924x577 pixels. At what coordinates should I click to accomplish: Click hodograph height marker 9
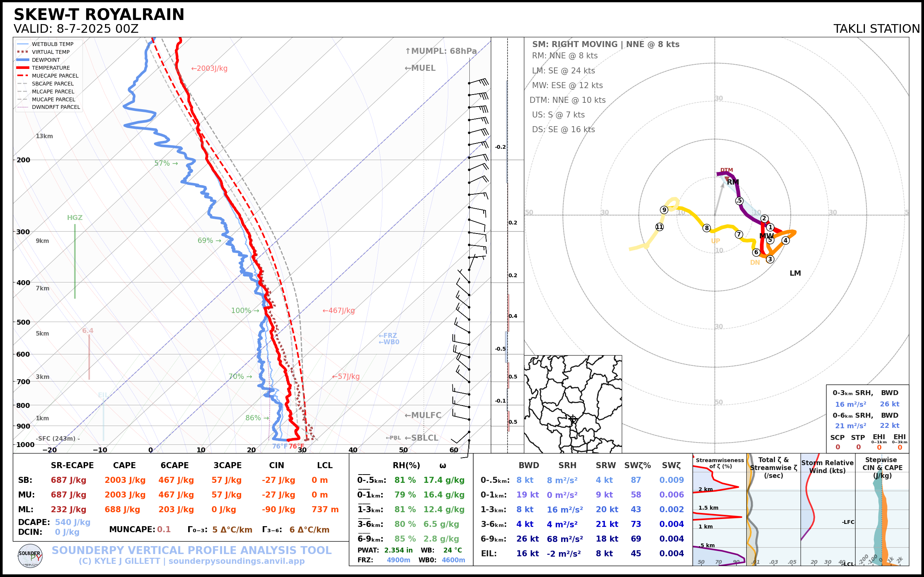click(x=664, y=210)
